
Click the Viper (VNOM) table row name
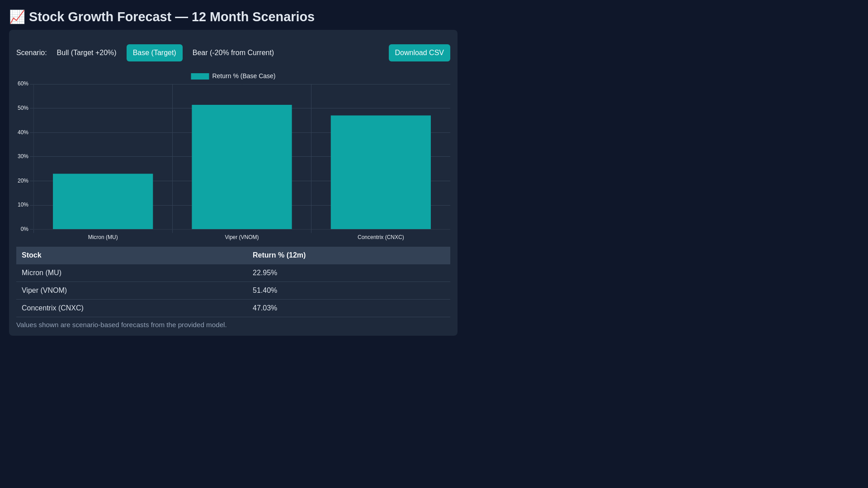point(44,291)
